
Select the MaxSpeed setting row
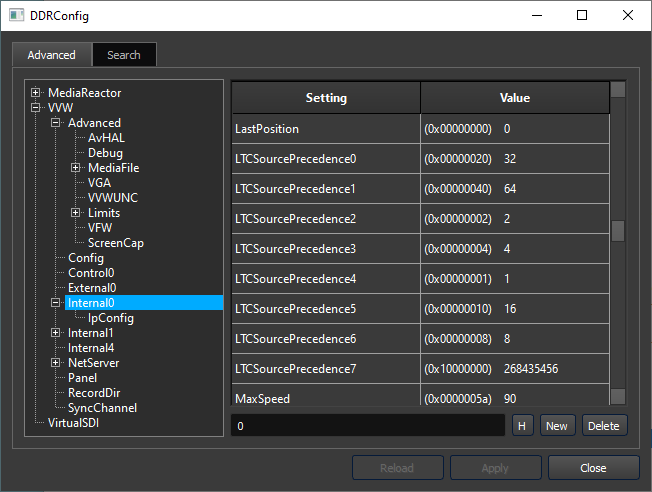tap(326, 395)
